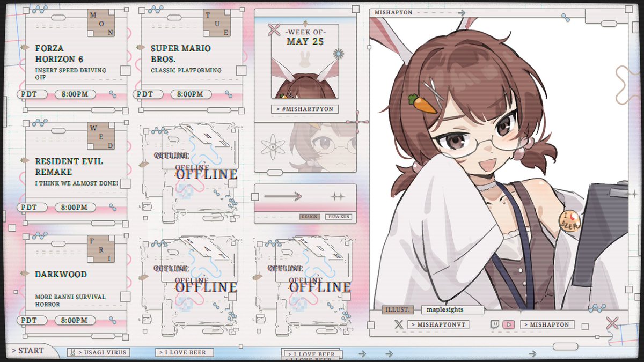The height and width of the screenshot is (362, 644).
Task: Open the #MISHARTPYON hashtag link
Action: pyautogui.click(x=304, y=109)
